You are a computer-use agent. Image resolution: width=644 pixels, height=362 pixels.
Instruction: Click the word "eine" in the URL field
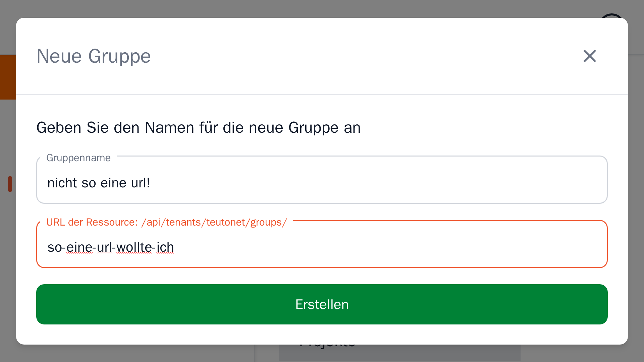point(79,247)
